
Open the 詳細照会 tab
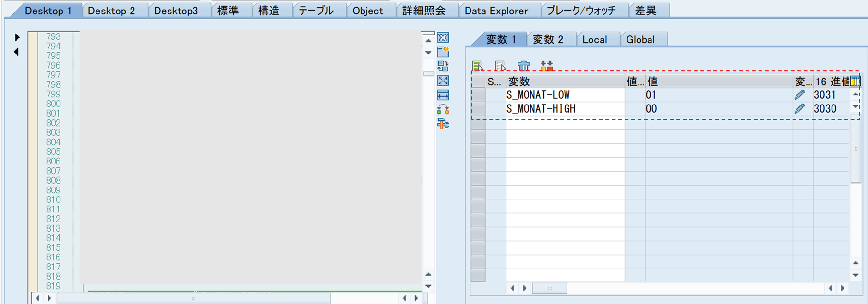click(x=424, y=11)
